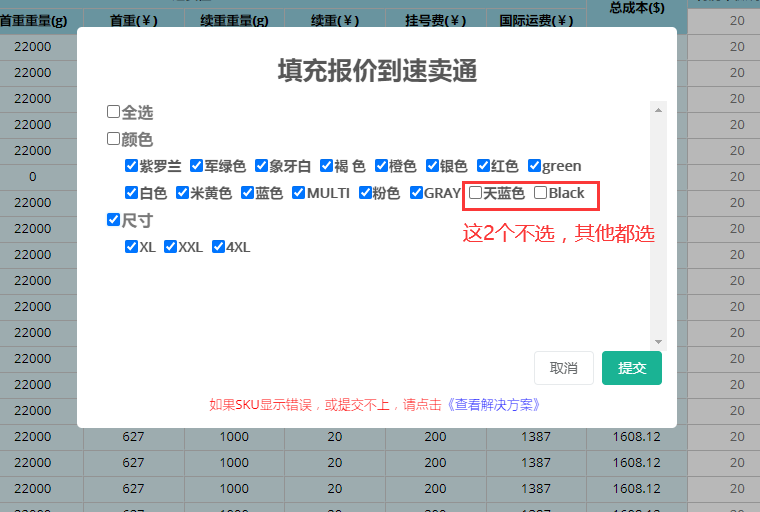Click the 续重重量(g) column header
760x512 pixels.
pyautogui.click(x=234, y=21)
